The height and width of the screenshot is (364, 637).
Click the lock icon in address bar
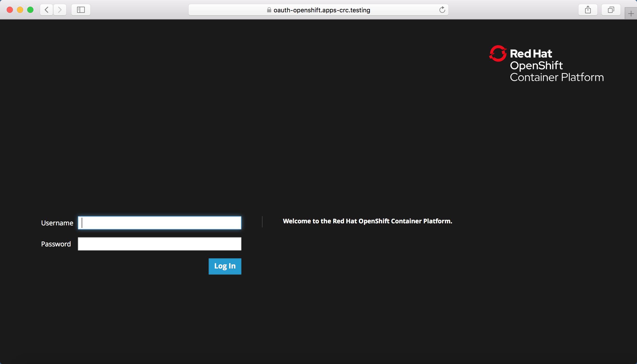269,10
